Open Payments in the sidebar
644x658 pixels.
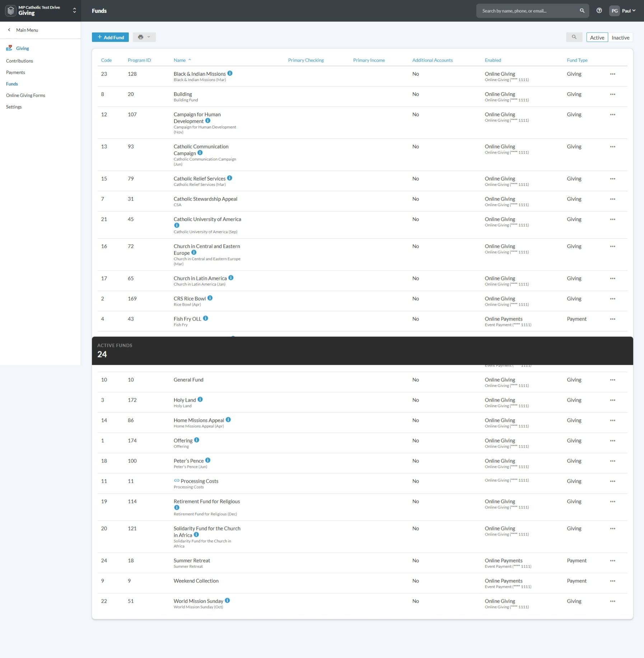[x=15, y=72]
